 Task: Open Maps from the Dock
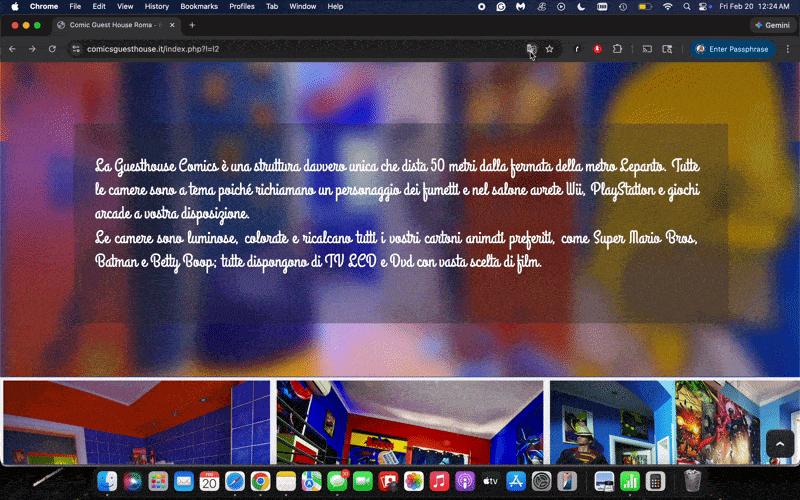point(311,481)
